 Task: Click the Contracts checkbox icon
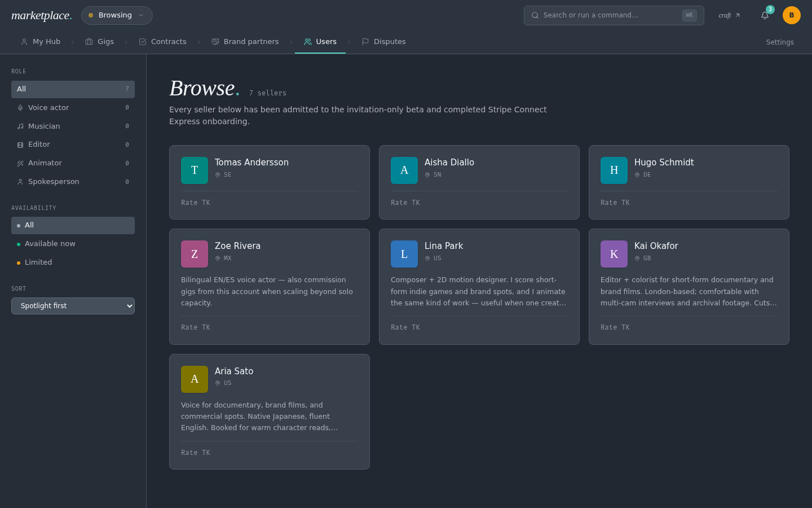tap(143, 42)
